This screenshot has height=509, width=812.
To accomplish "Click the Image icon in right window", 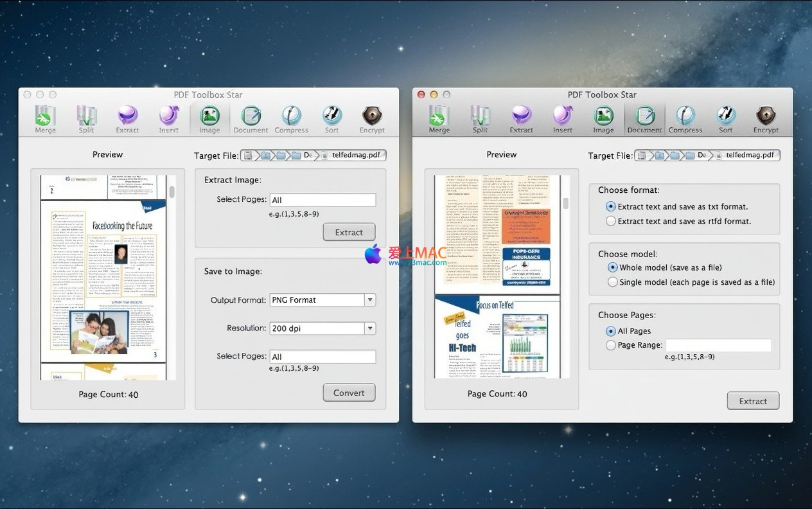I will (603, 119).
